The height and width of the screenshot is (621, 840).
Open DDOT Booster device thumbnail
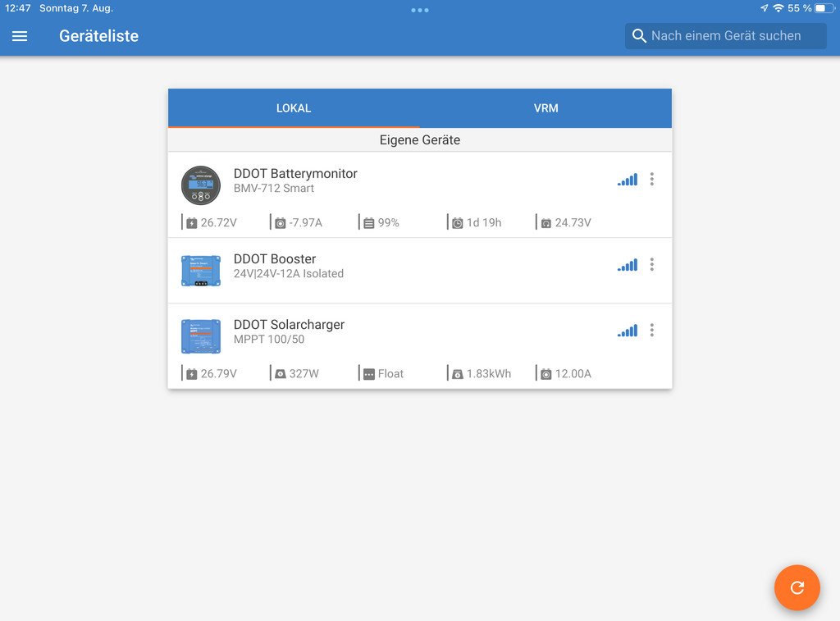[201, 271]
